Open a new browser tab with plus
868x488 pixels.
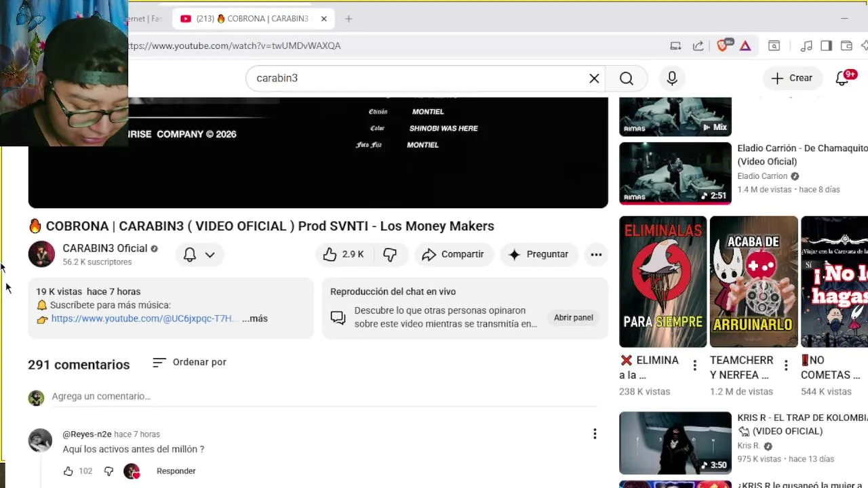pyautogui.click(x=349, y=18)
